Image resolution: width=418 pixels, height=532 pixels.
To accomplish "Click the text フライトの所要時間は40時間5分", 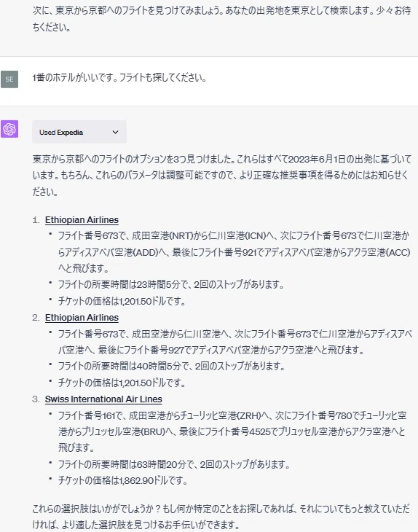I will click(119, 366).
